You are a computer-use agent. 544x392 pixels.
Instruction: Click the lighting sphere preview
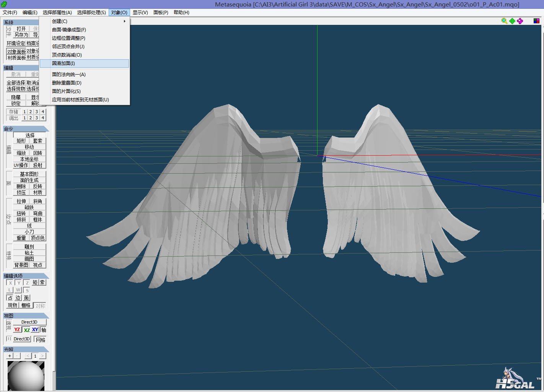tap(26, 376)
